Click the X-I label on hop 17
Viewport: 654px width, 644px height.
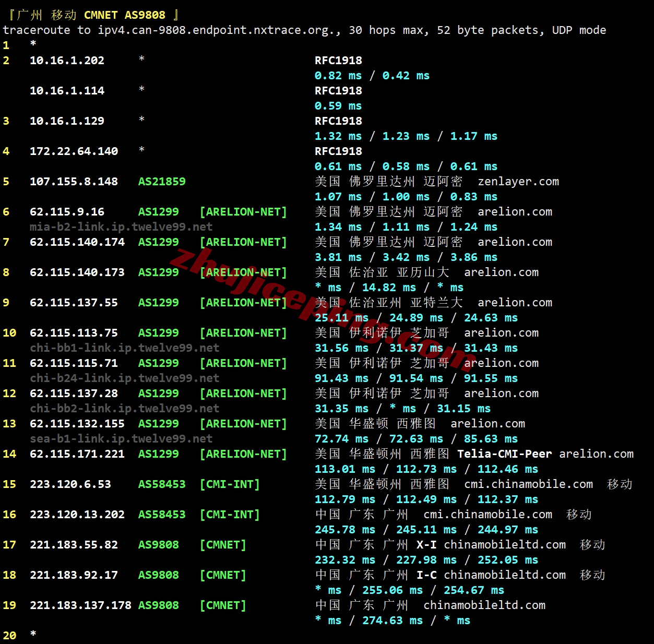click(426, 545)
